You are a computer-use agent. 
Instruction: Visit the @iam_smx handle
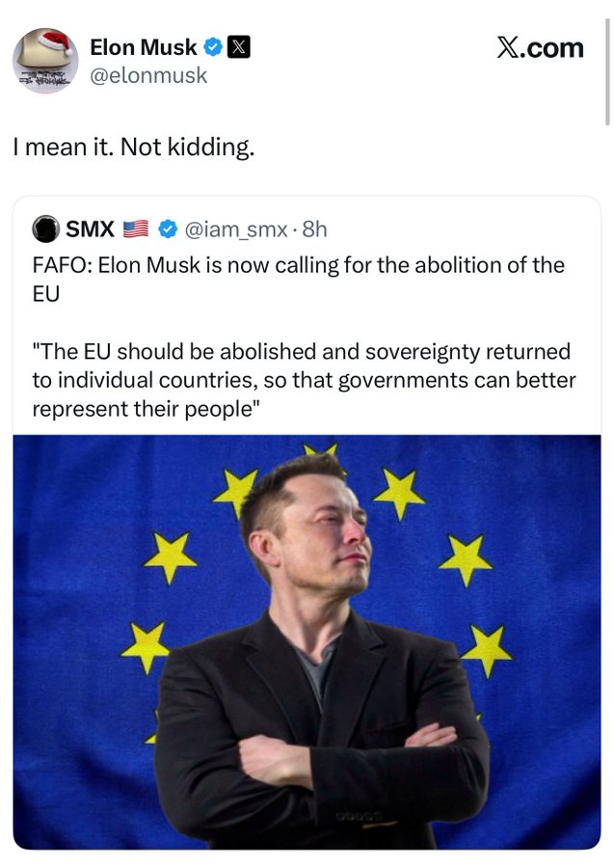(236, 230)
